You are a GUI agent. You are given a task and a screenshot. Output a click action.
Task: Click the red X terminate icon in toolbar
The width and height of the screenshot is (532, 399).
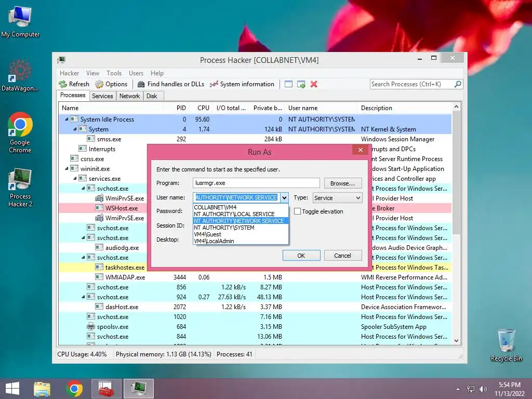point(314,84)
